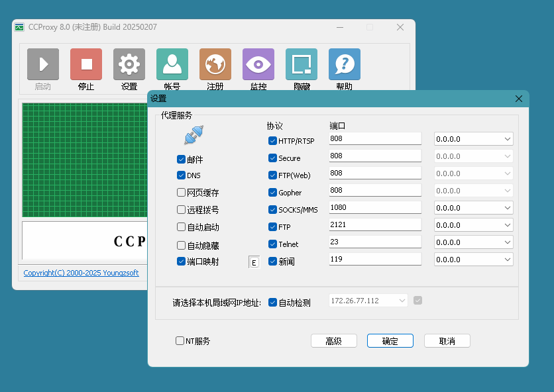Close the 设置 dialog with X
This screenshot has height=392, width=554.
click(x=519, y=99)
